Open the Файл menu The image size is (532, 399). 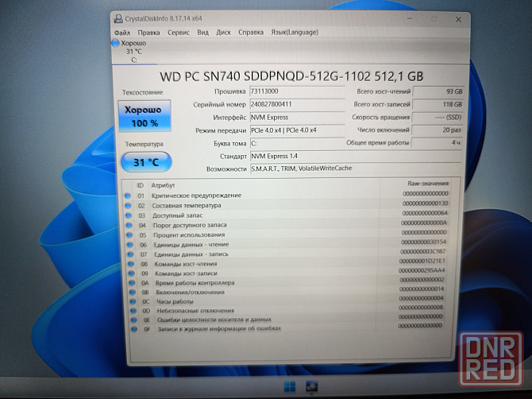pos(122,33)
